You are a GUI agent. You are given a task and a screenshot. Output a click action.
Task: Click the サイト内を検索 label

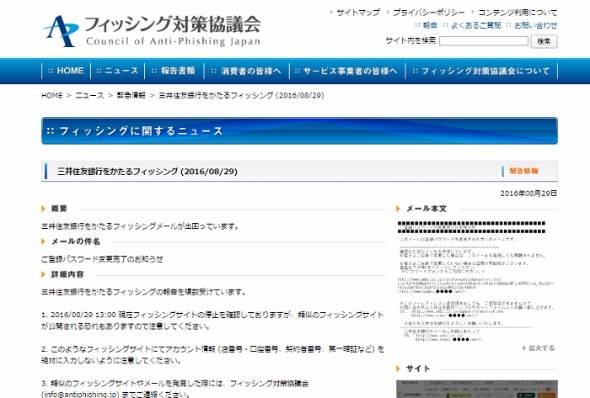pyautogui.click(x=411, y=40)
